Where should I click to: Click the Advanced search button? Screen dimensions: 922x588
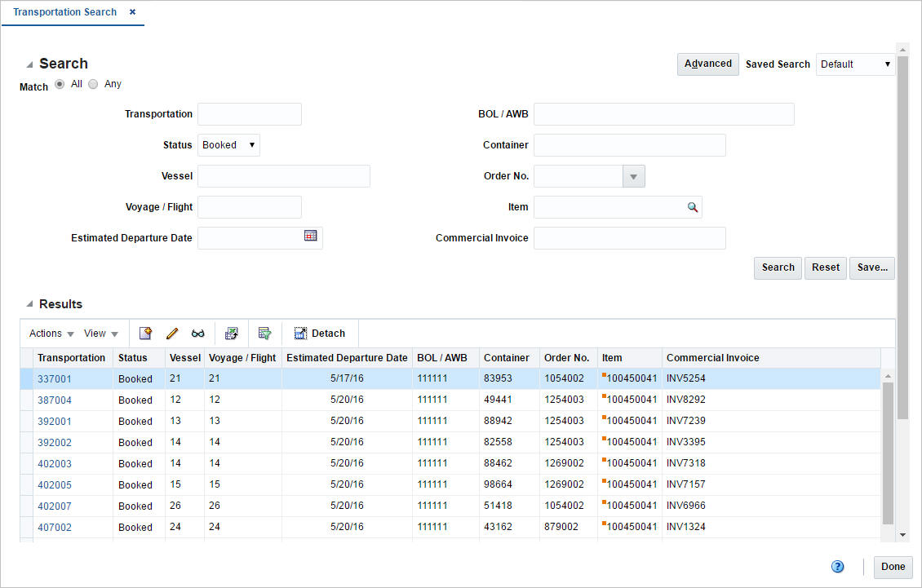(x=707, y=64)
